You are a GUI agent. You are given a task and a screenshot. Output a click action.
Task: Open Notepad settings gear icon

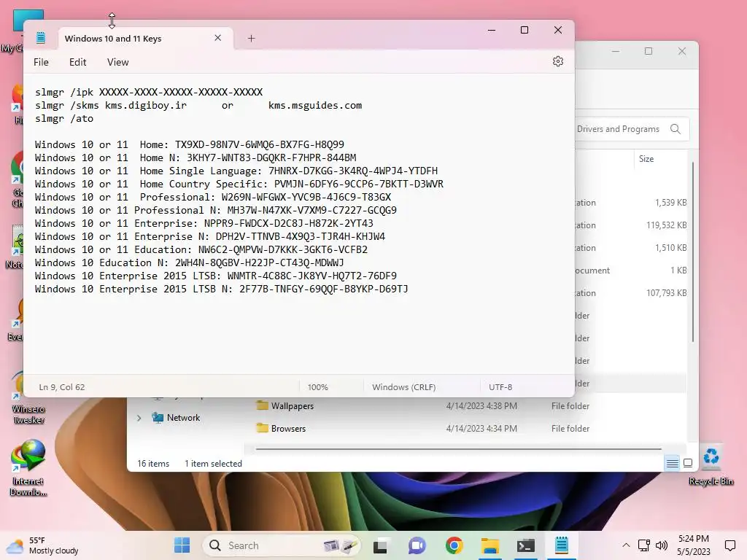coord(558,61)
